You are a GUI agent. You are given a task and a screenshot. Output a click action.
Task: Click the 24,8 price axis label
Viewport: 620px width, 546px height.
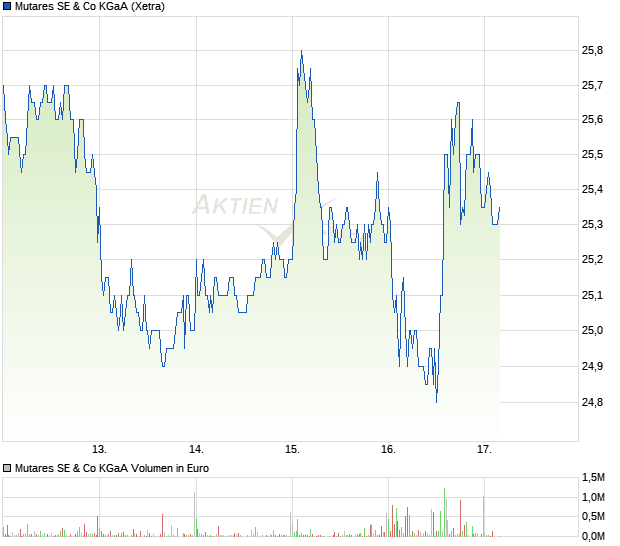tap(592, 402)
